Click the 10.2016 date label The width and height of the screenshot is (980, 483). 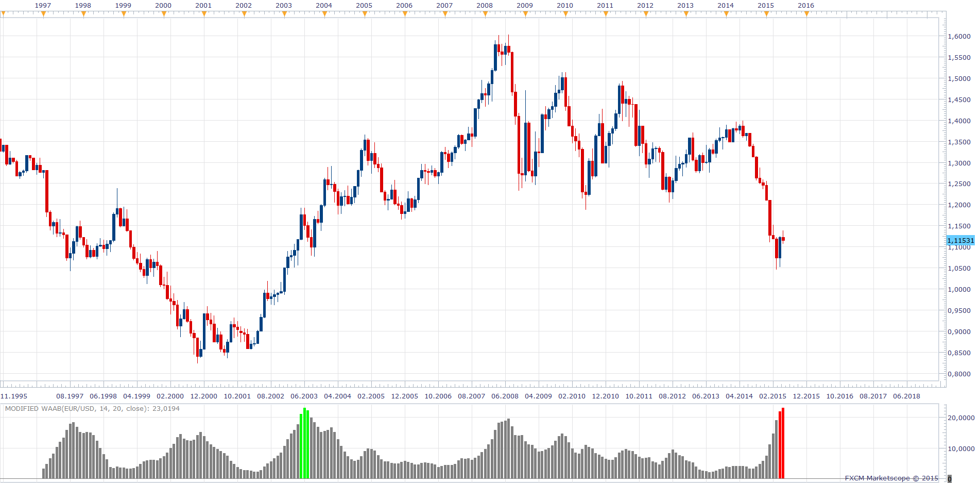tap(840, 396)
